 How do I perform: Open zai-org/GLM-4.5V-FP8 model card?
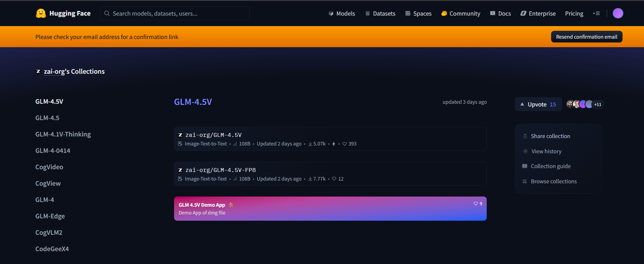click(x=330, y=174)
